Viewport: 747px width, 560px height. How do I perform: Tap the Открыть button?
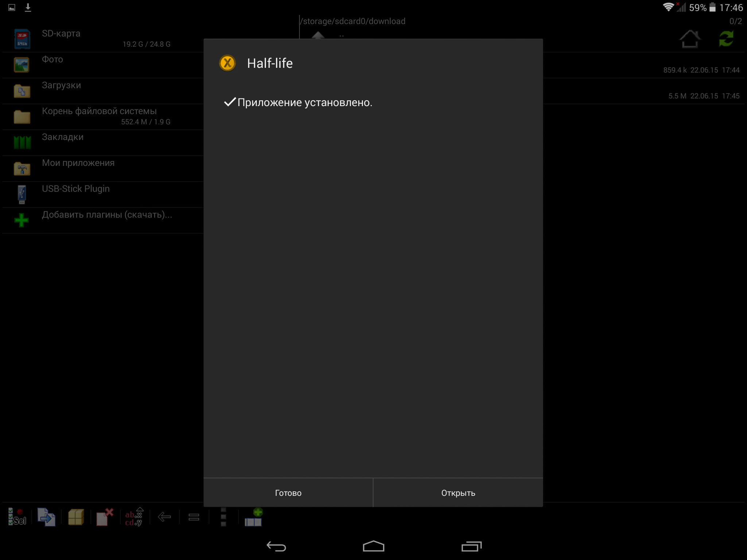point(458,493)
